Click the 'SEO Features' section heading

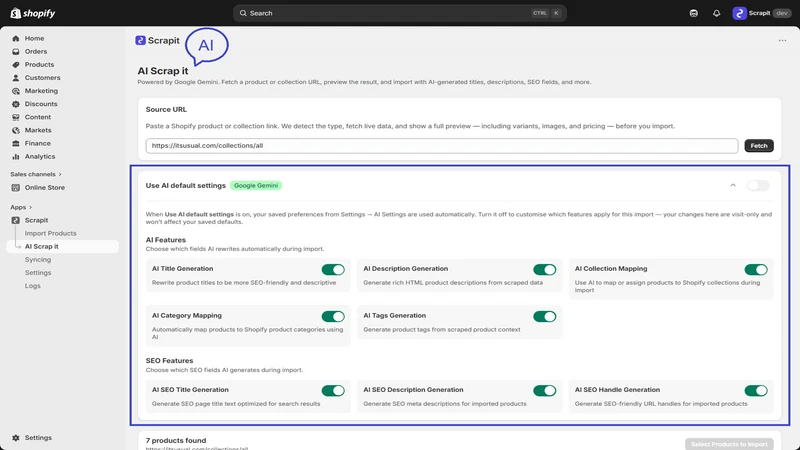tap(169, 361)
